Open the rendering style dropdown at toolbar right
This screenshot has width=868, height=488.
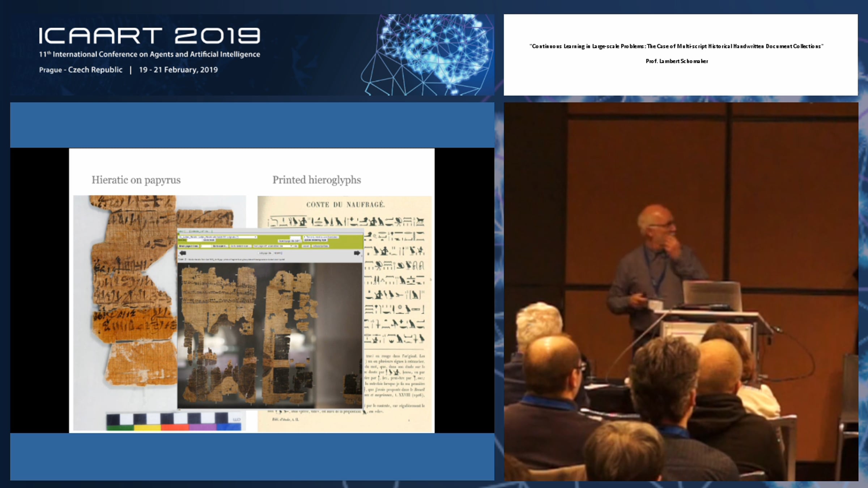320,237
